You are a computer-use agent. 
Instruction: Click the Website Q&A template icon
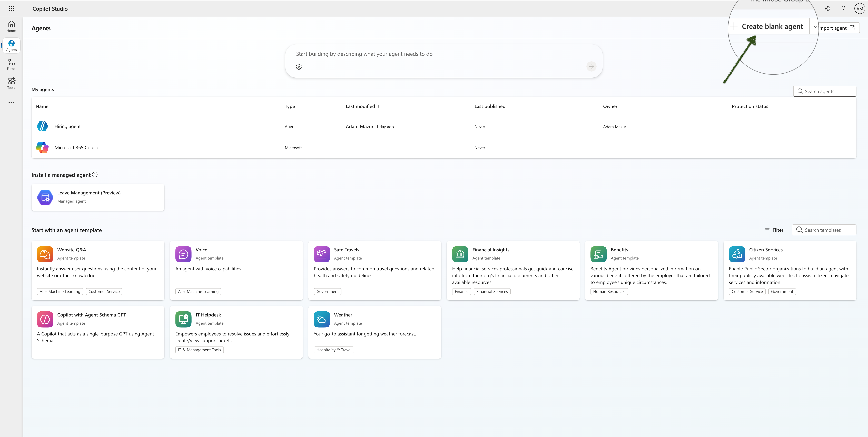click(45, 254)
